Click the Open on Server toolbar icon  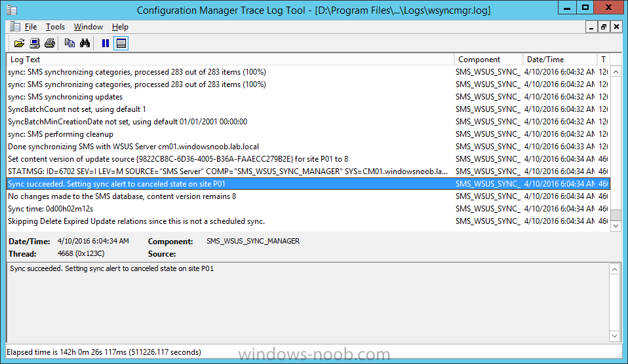(35, 43)
